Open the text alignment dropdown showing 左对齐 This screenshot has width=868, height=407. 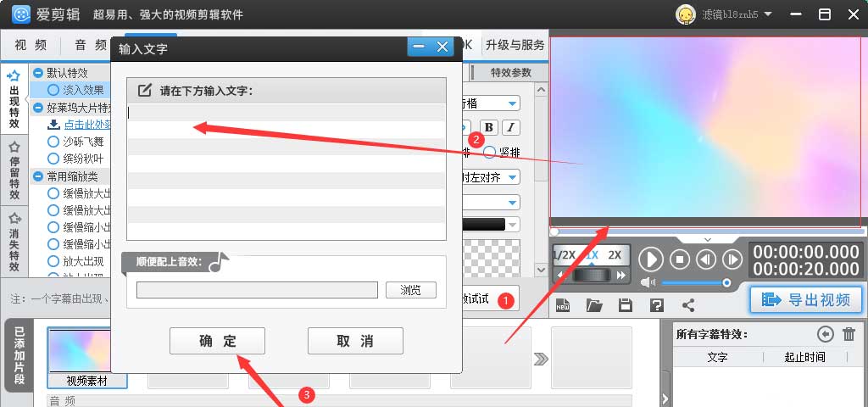(x=513, y=177)
